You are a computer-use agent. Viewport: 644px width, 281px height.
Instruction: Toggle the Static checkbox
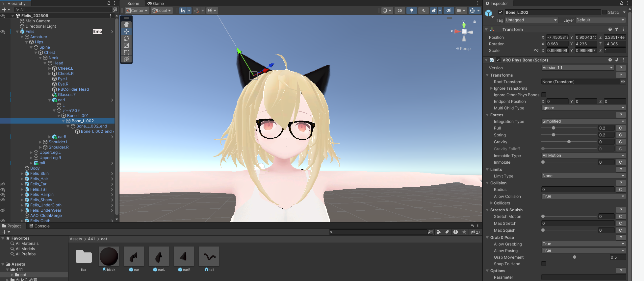tap(605, 12)
